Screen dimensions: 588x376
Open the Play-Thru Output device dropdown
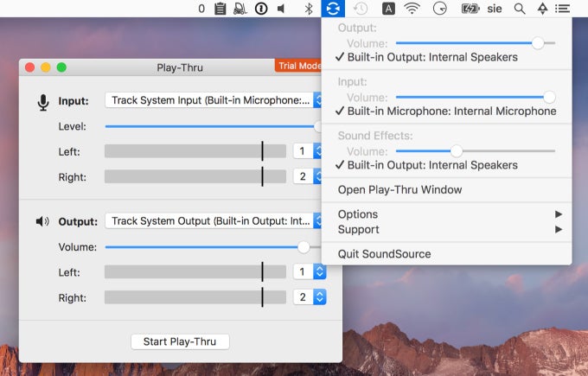214,220
